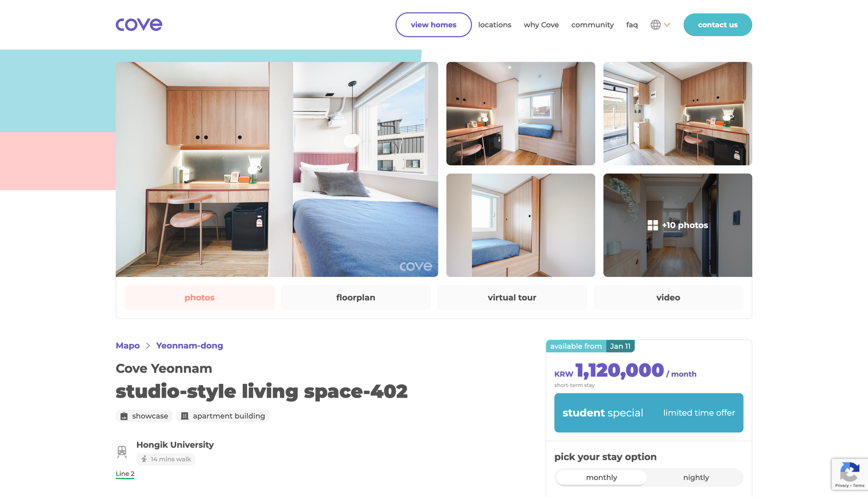Click the reCAPTCHA badge icon
This screenshot has width=868, height=497.
tap(849, 472)
